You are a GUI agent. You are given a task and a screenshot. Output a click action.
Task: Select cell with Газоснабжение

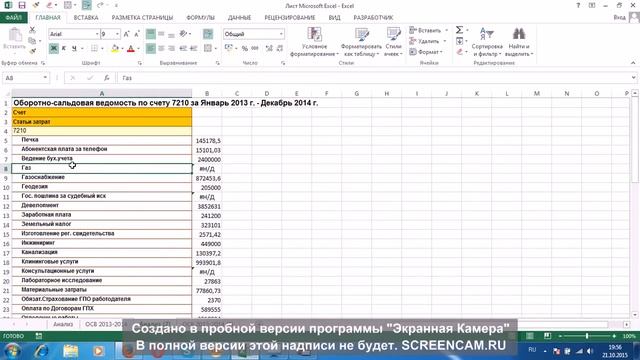[102, 178]
